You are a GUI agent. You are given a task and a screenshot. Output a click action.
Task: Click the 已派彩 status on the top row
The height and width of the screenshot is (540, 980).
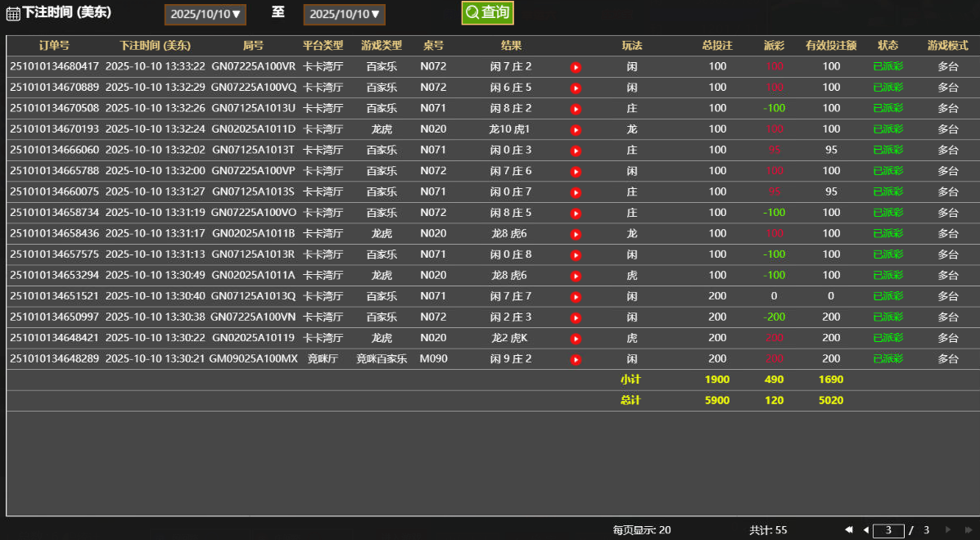pos(887,66)
